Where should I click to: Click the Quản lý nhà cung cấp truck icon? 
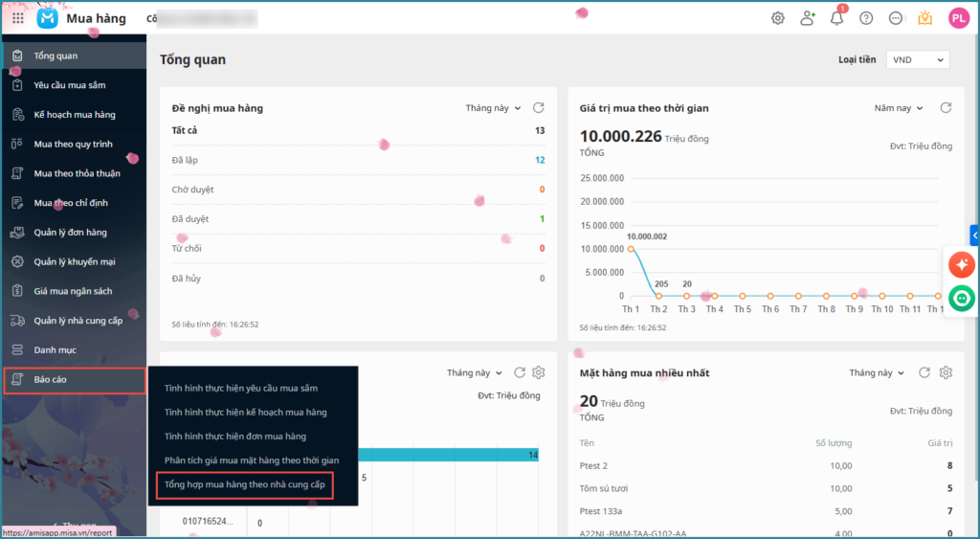click(17, 320)
